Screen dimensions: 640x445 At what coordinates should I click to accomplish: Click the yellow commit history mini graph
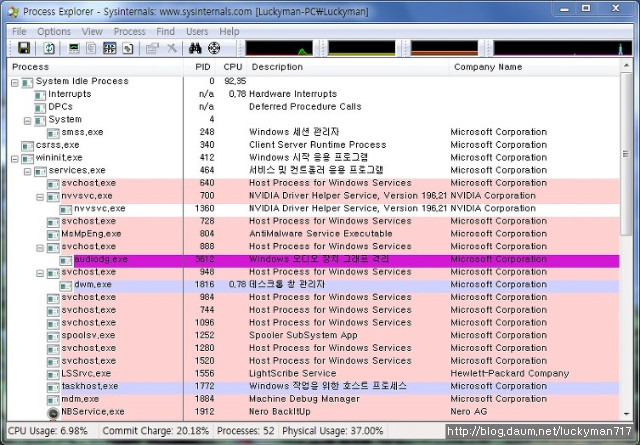pyautogui.click(x=362, y=48)
